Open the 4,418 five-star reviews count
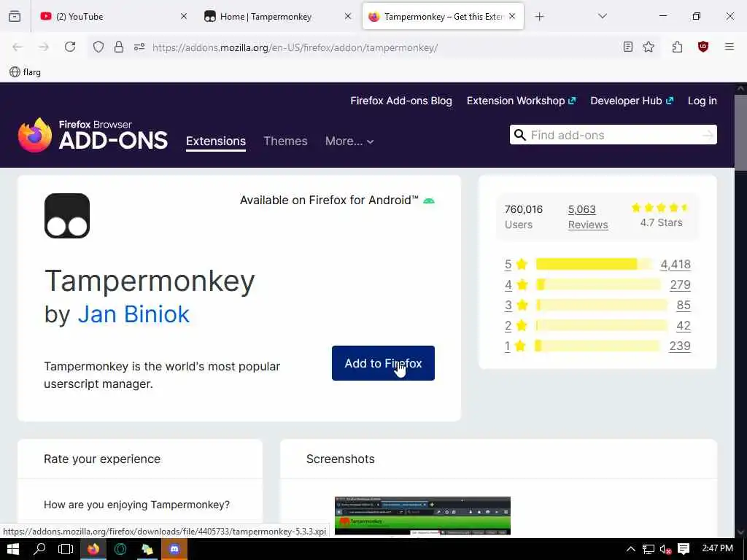This screenshot has height=560, width=747. 675,264
